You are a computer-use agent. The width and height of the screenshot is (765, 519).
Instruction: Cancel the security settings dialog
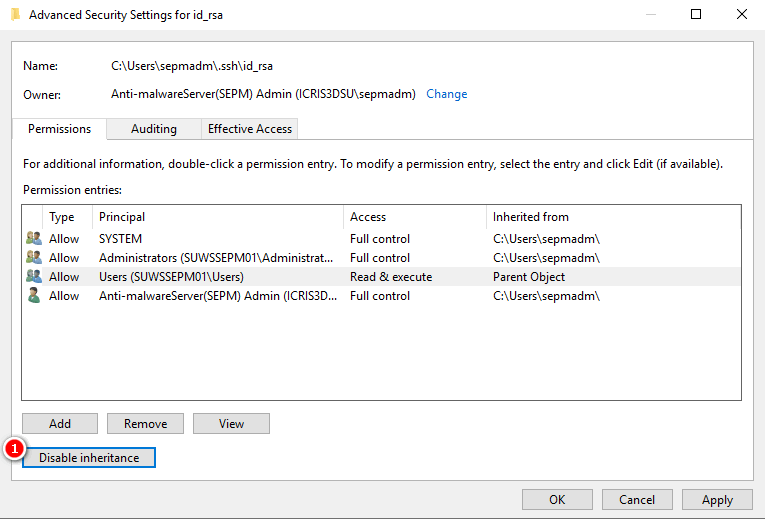pos(637,499)
